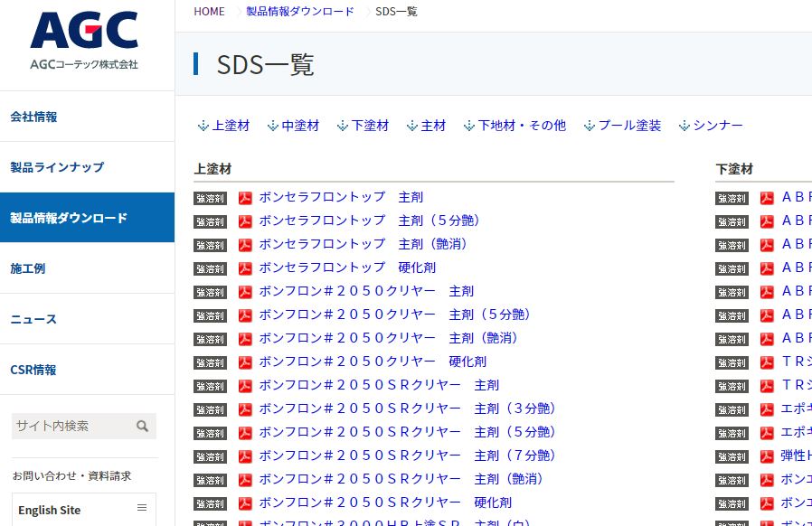Click 製品情報ダウンロード breadcrumb link
The image size is (812, 526).
300,12
